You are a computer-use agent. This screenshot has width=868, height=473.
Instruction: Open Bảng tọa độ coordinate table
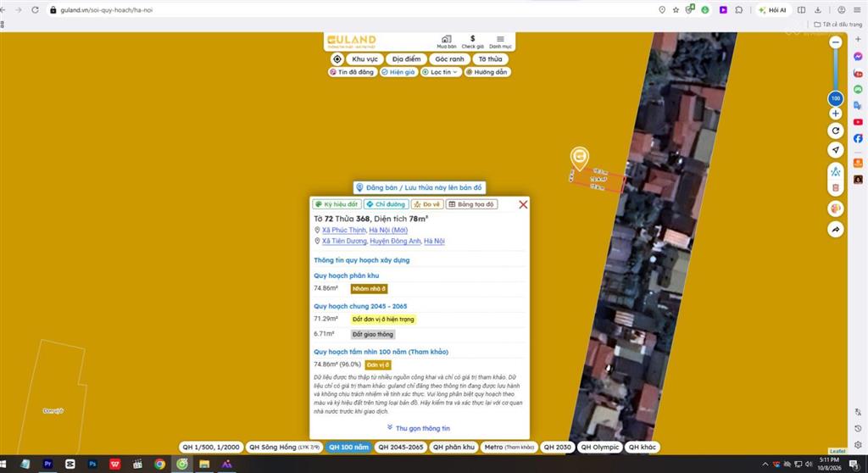[471, 204]
